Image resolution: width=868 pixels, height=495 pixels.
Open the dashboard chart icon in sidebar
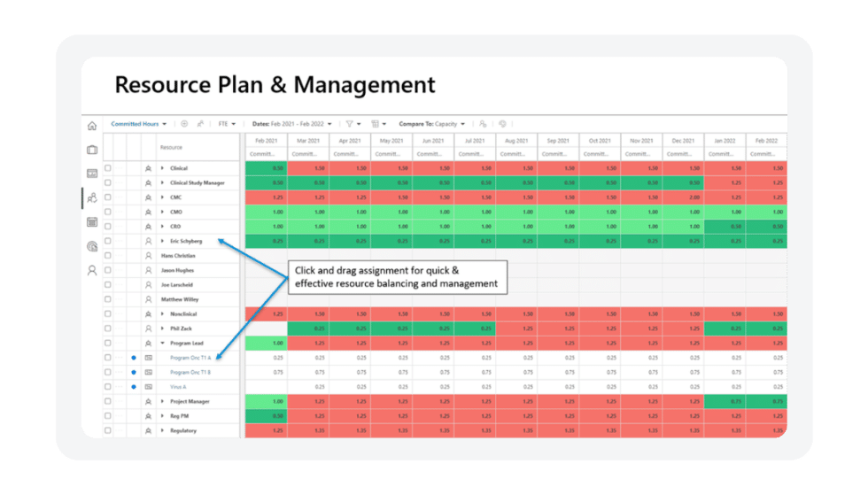click(x=92, y=174)
